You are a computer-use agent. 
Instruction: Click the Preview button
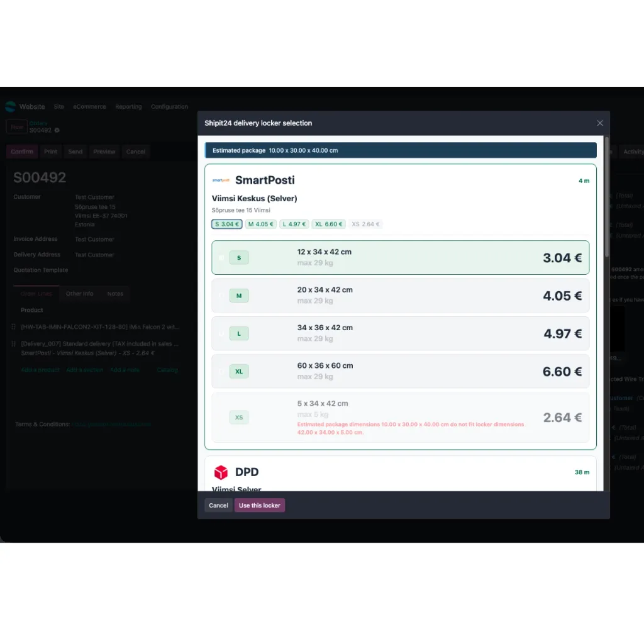point(104,152)
